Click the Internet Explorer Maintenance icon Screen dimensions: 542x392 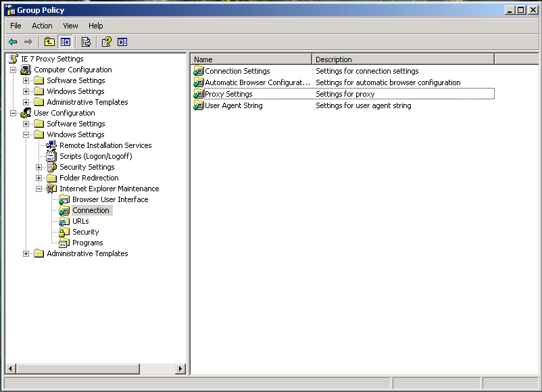tap(51, 189)
